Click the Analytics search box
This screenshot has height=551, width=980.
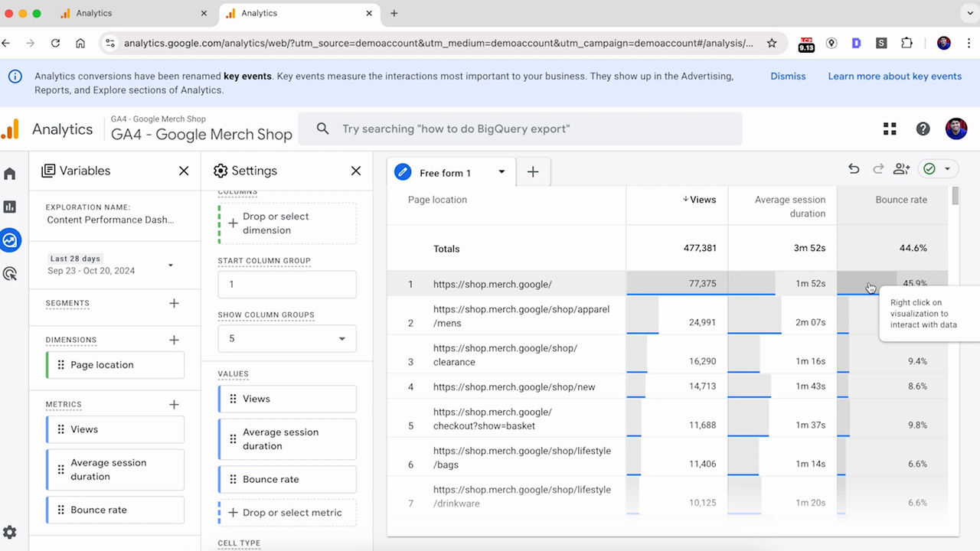click(x=520, y=129)
